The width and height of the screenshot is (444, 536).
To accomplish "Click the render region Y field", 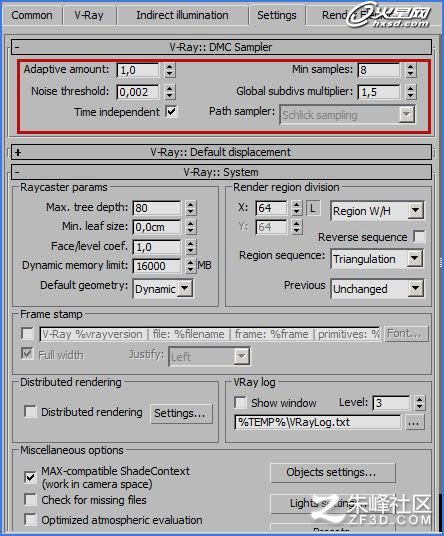I will (271, 227).
